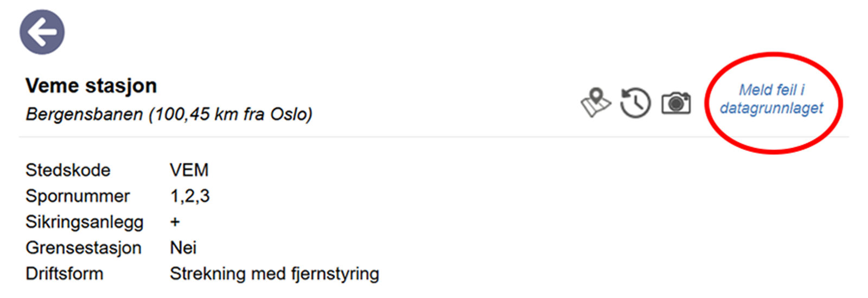The height and width of the screenshot is (298, 868).
Task: Click the 'Nei' value for Grensestasjon
Action: pyautogui.click(x=183, y=248)
